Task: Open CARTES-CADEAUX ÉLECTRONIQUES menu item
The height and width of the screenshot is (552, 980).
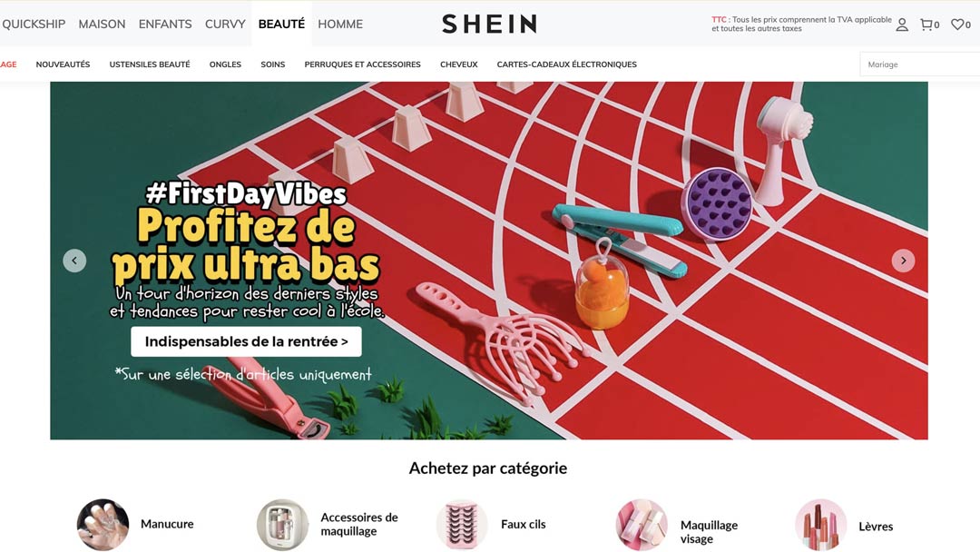Action: [567, 64]
